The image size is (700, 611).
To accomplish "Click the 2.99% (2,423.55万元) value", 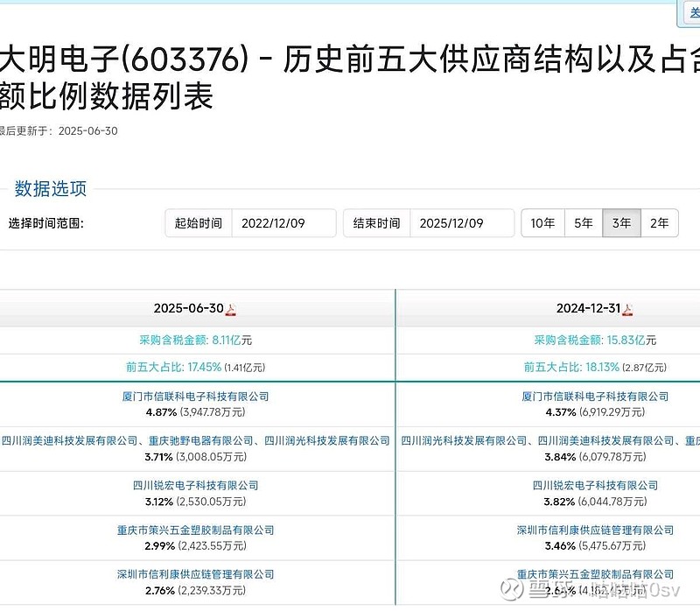I will pyautogui.click(x=195, y=546).
